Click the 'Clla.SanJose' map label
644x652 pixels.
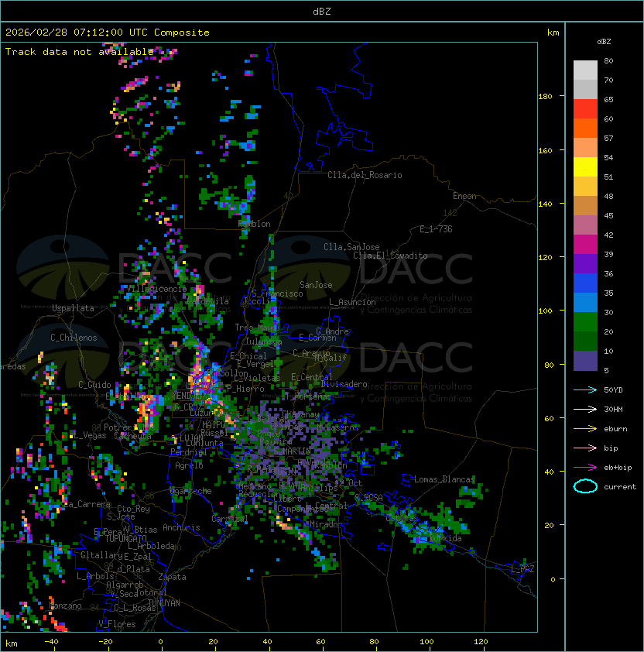pyautogui.click(x=351, y=247)
